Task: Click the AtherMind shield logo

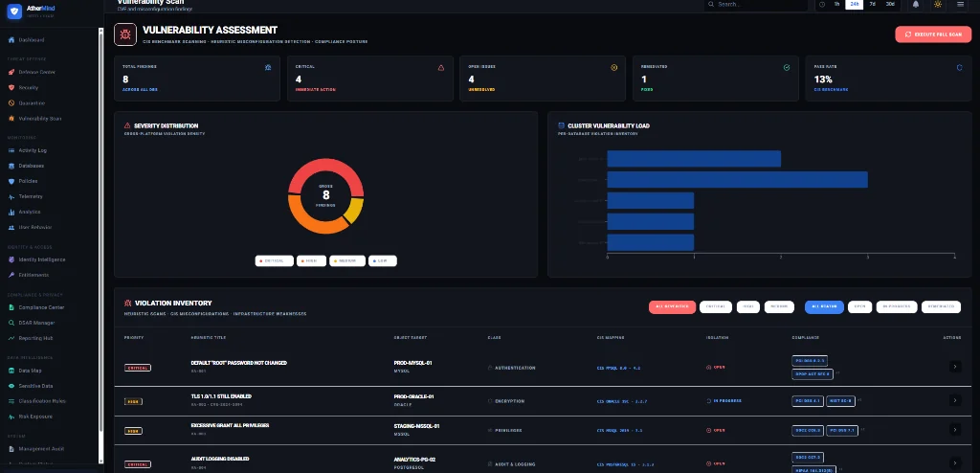Action: 13,11
